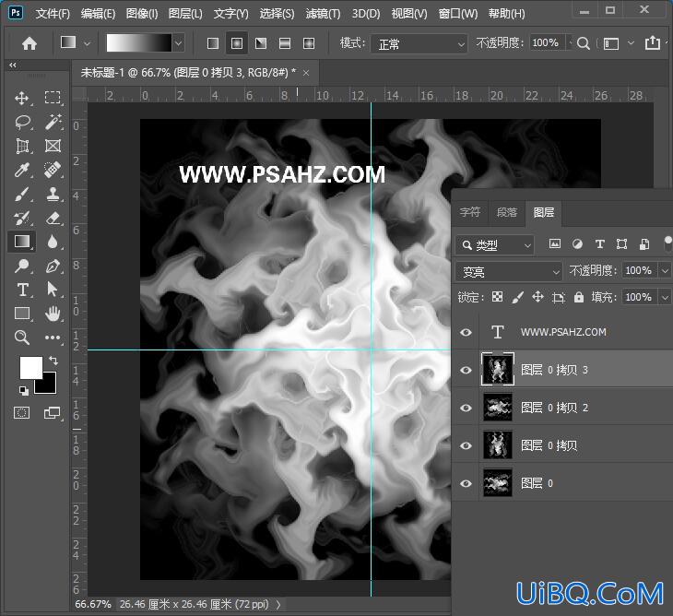
Task: Select the Zoom tool
Action: 21,338
